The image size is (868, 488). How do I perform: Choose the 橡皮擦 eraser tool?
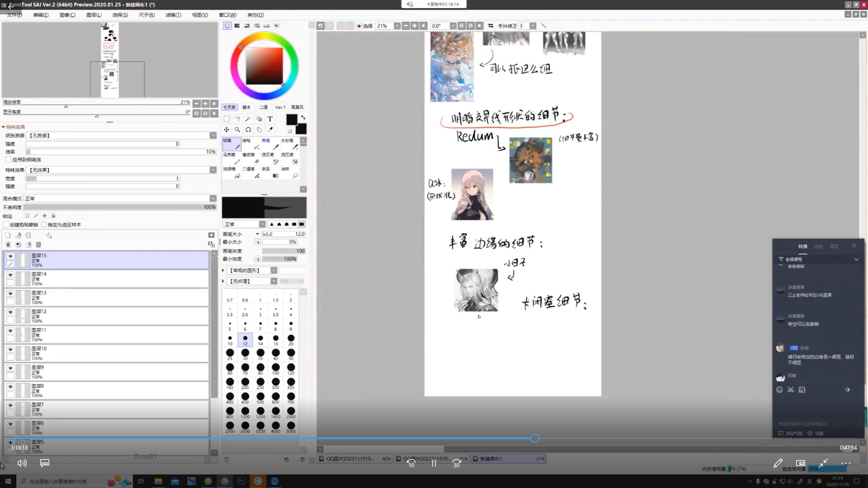click(x=251, y=158)
